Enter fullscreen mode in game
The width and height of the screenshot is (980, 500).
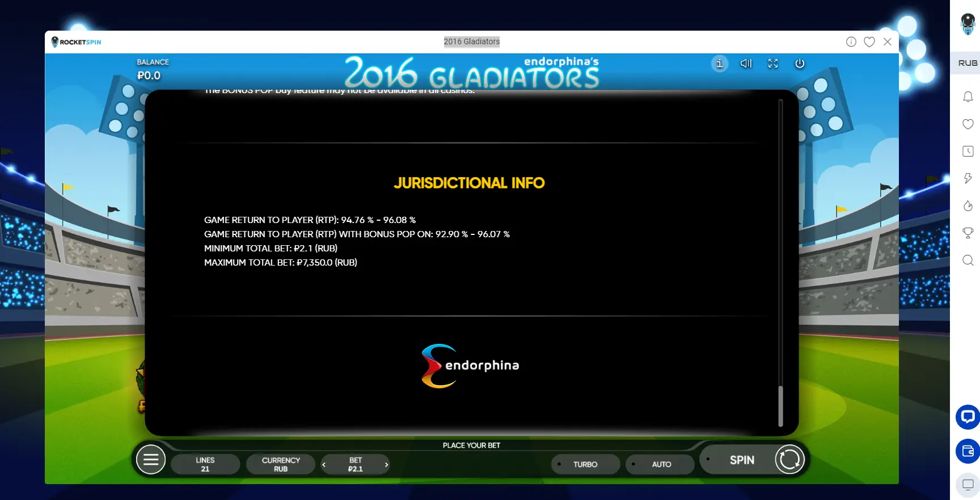[772, 64]
